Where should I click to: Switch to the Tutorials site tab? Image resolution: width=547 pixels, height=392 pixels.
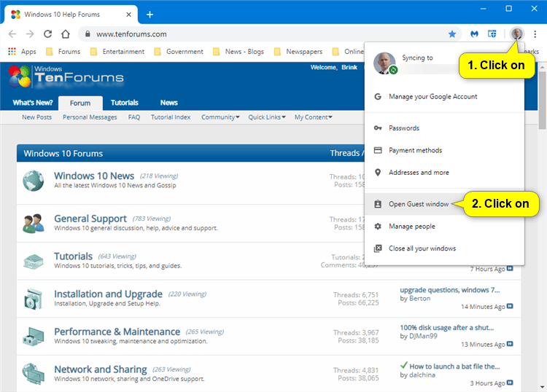coord(125,103)
